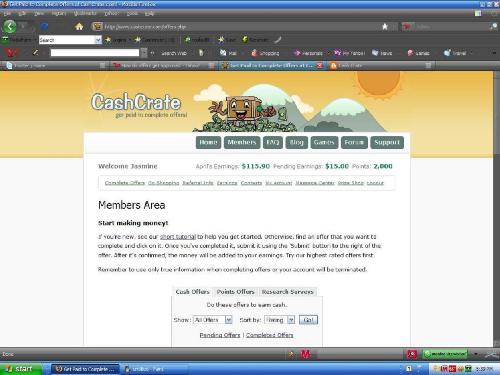The width and height of the screenshot is (500, 375).
Task: Click the Support navigation button
Action: (x=387, y=142)
